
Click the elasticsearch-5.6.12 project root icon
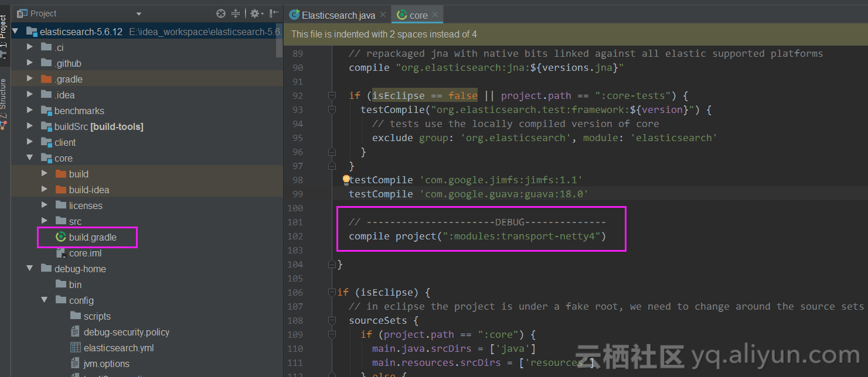tap(32, 32)
